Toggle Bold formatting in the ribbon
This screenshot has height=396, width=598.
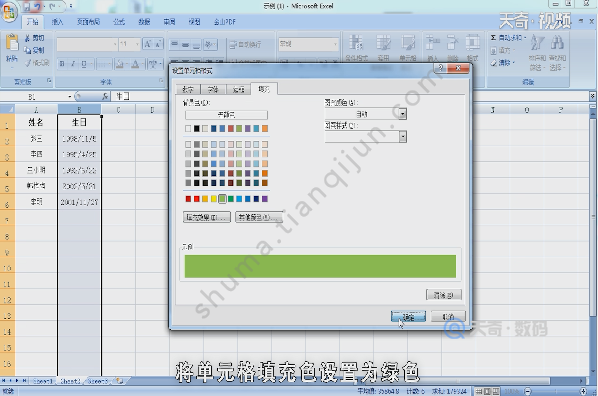pyautogui.click(x=62, y=64)
